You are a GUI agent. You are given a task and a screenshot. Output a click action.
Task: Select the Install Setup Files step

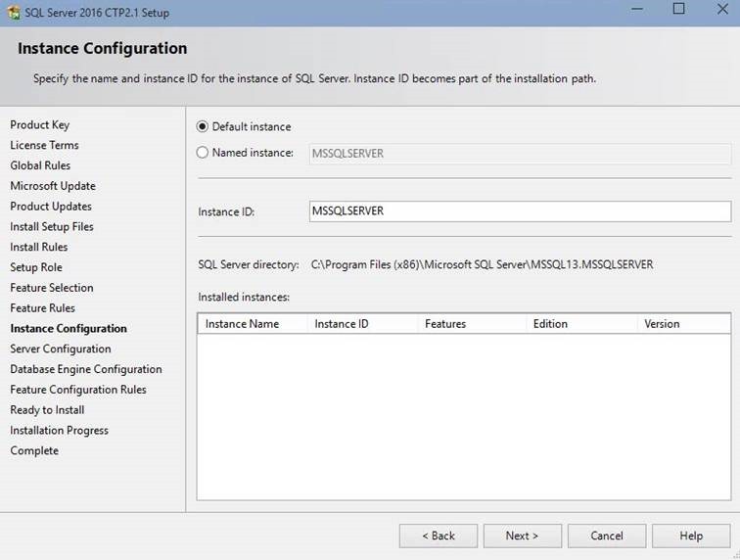pos(52,227)
